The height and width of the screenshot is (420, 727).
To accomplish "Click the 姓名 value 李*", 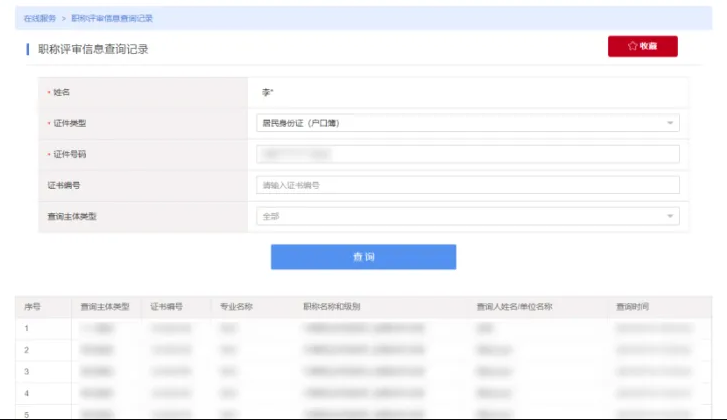I will 267,92.
